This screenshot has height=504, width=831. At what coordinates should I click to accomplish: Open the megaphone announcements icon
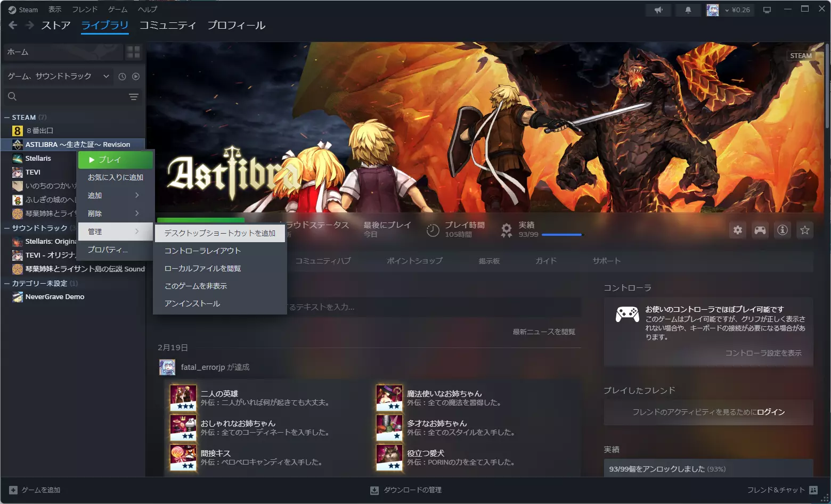659,10
